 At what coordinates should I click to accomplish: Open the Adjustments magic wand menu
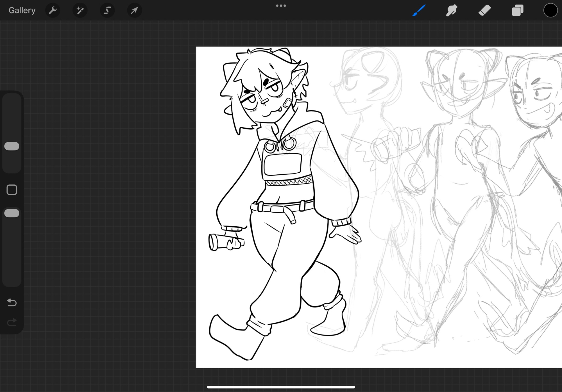click(80, 10)
